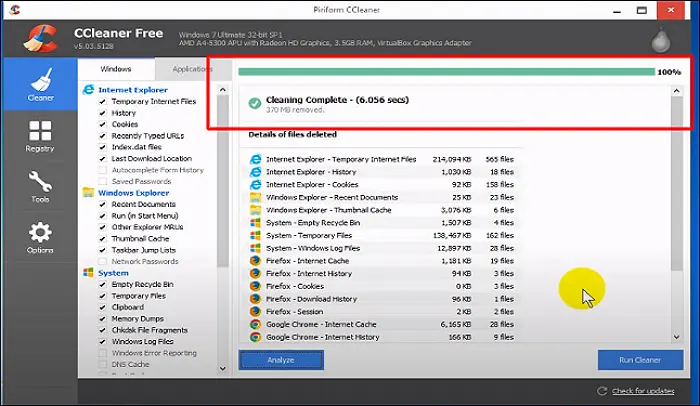
Task: Click Firefox icon beside Firefox - Cookies result
Action: pos(255,286)
